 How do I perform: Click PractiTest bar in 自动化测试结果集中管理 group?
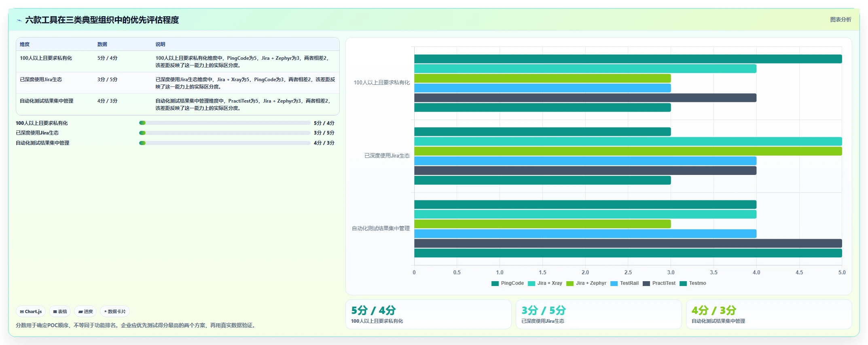(x=628, y=243)
